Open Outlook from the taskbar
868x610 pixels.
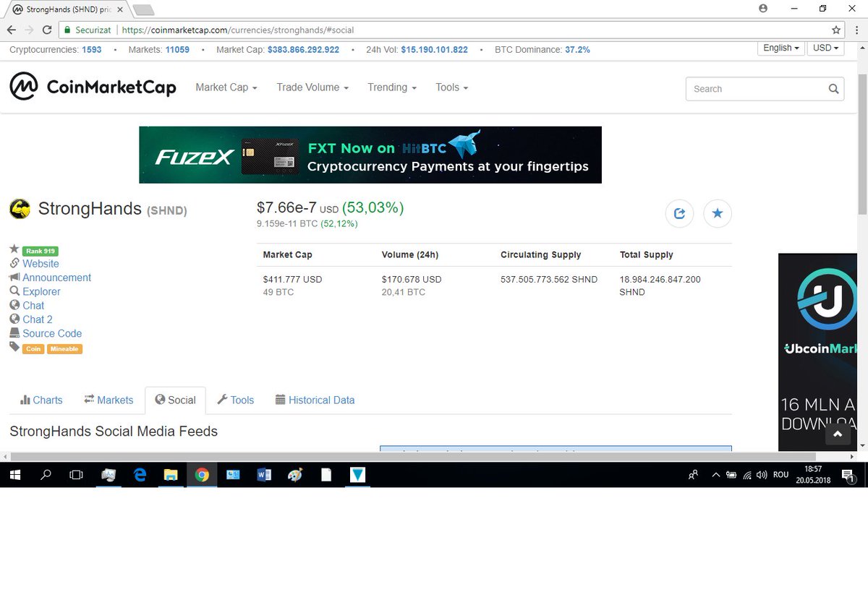[x=233, y=475]
